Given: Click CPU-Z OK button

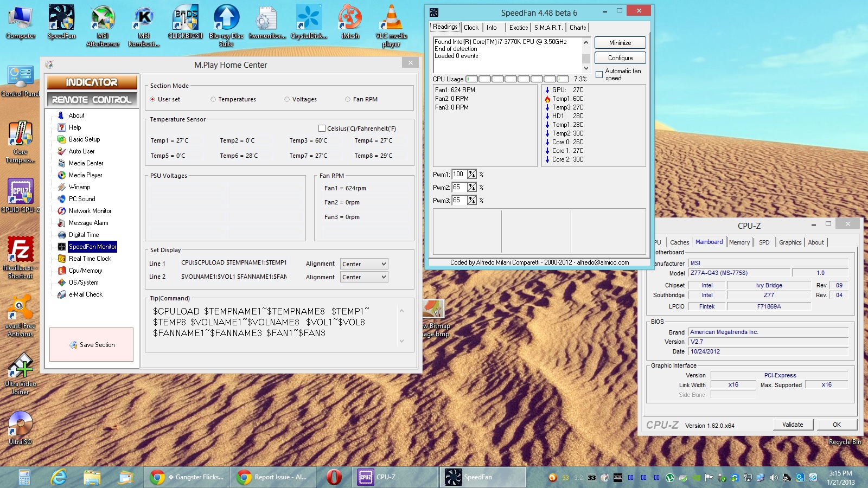Looking at the screenshot, I should pos(837,425).
